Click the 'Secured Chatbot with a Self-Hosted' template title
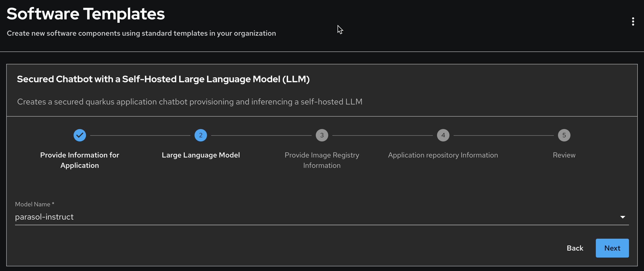 [163, 79]
